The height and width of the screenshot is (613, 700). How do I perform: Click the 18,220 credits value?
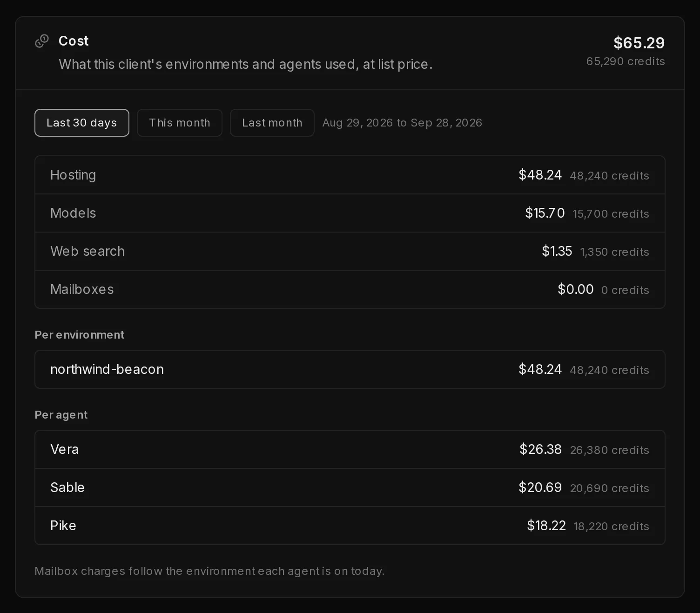(612, 526)
